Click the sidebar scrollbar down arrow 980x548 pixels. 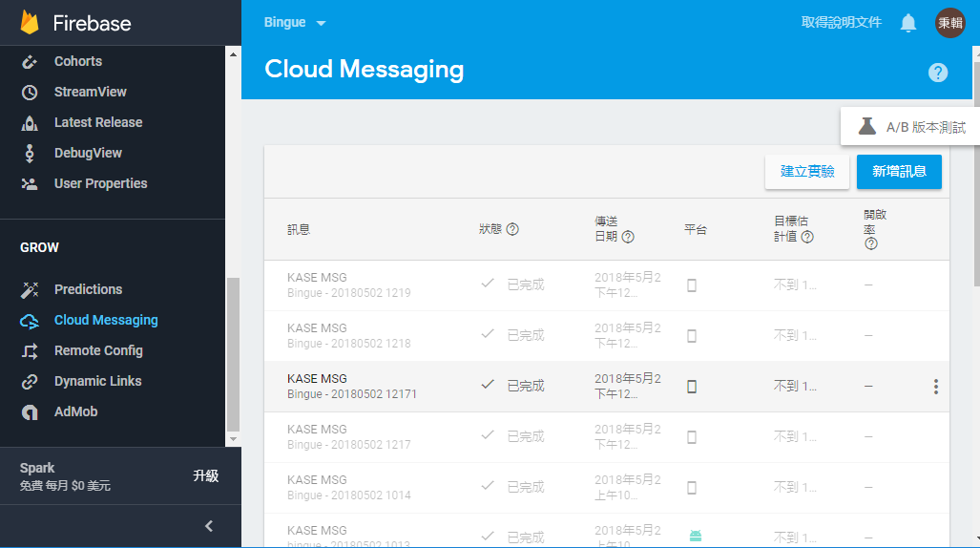[x=234, y=438]
